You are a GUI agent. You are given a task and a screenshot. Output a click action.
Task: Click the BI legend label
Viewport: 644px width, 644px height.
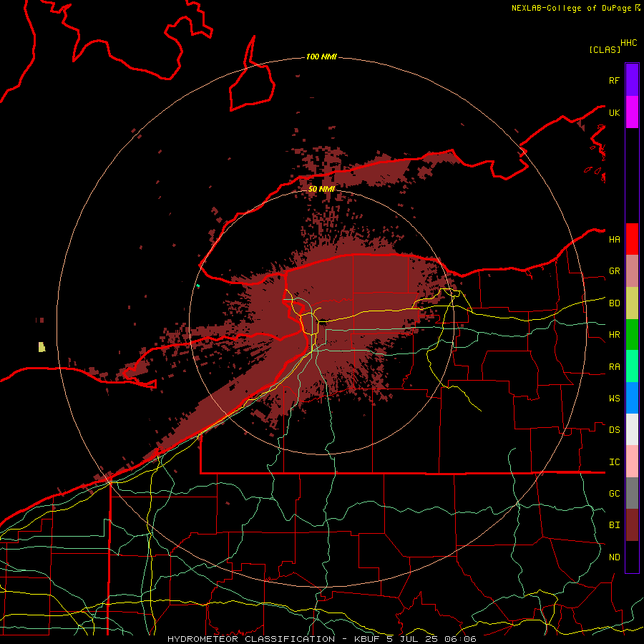pos(615,525)
